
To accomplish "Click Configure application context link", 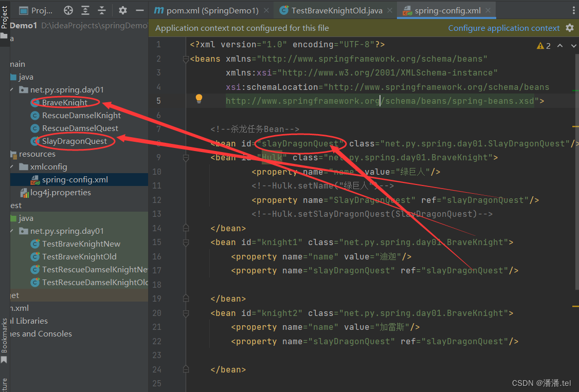I will point(504,28).
